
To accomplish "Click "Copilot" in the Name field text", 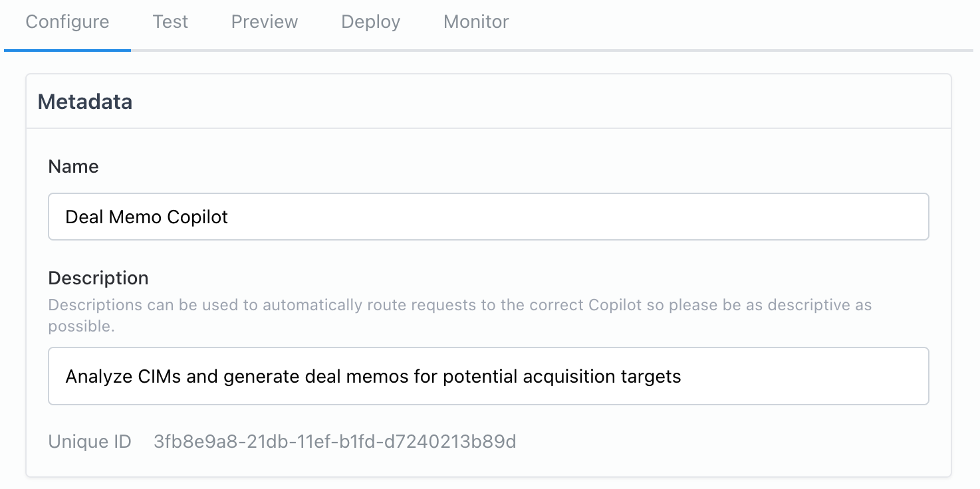I will tap(197, 217).
